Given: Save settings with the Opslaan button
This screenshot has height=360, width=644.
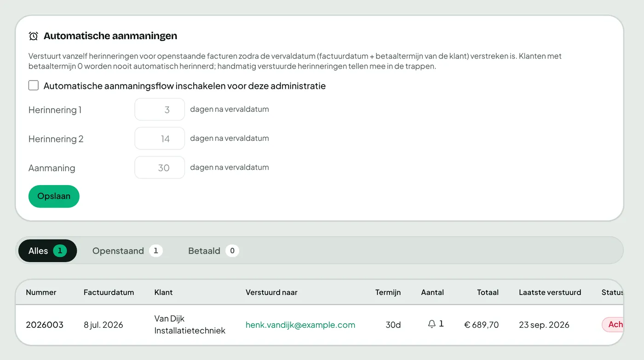Looking at the screenshot, I should (54, 196).
